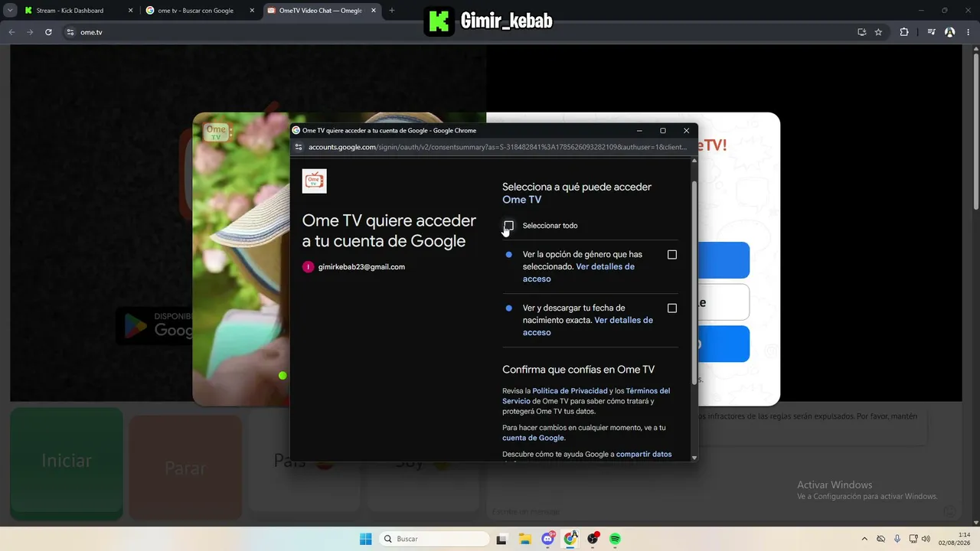
Task: Click the install app icon in address bar
Action: coord(861,32)
